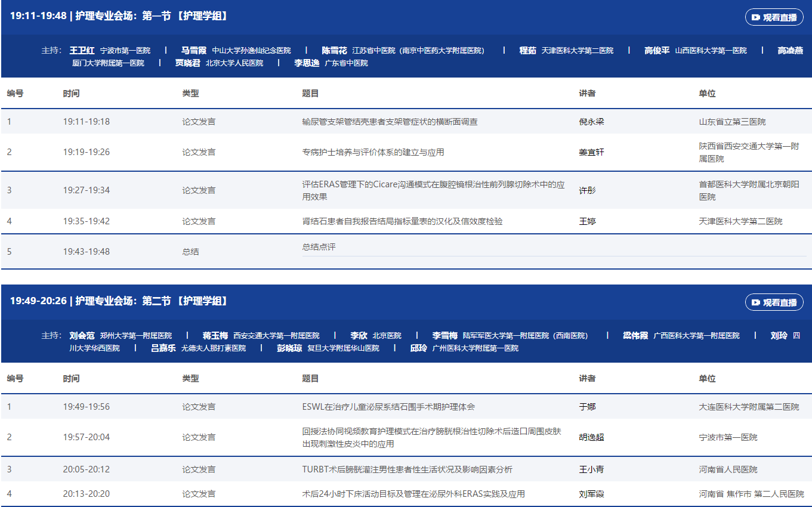Click host name 刘会范 in the second session
The width and height of the screenshot is (812, 507).
82,336
